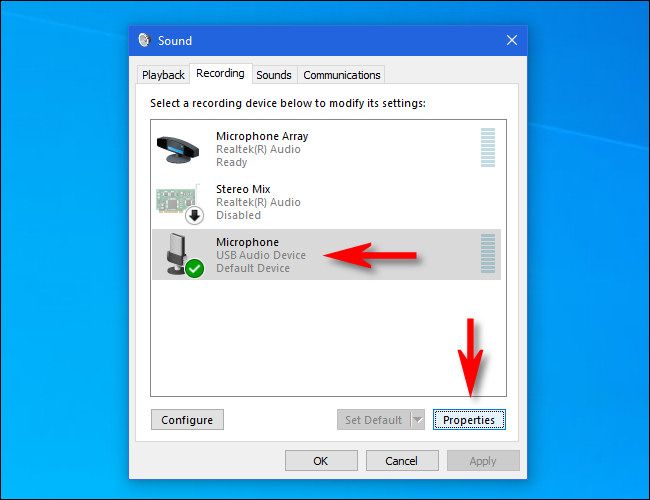The width and height of the screenshot is (650, 500).
Task: Select the 'Microphone Array' name text
Action: click(x=262, y=136)
